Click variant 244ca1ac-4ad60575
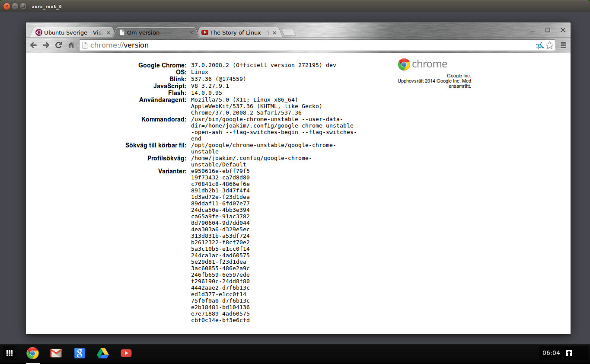Image resolution: width=590 pixels, height=364 pixels. point(220,255)
